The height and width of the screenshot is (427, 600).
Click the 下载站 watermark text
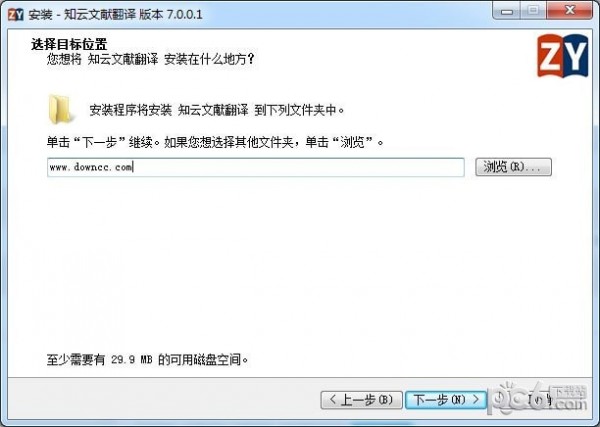click(x=570, y=391)
